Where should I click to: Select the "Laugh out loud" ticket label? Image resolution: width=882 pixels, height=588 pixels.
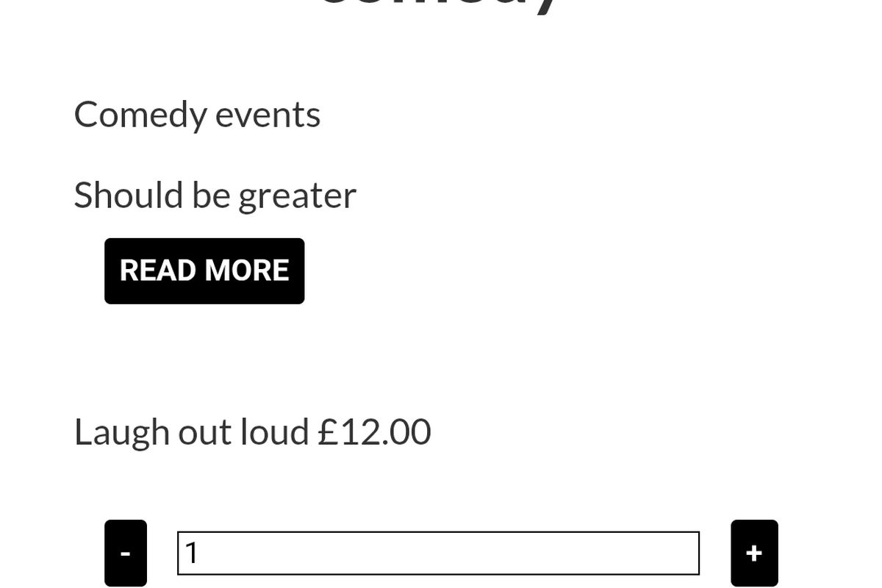191,432
